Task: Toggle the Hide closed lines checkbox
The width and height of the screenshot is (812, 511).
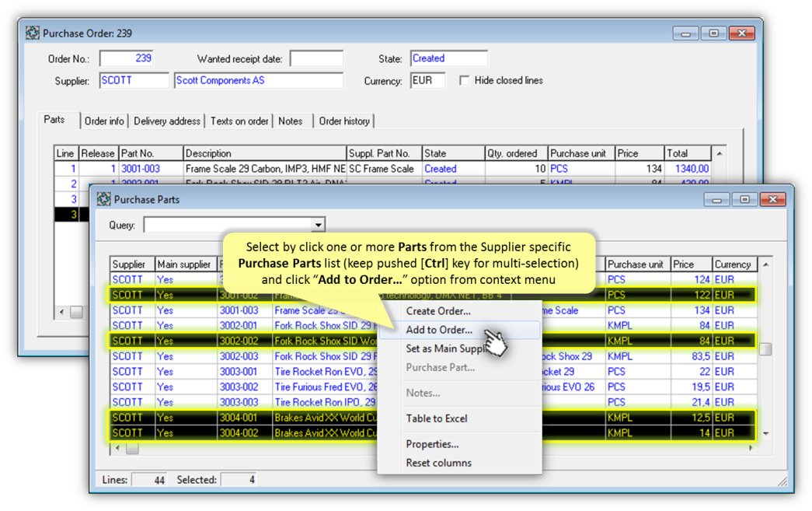Action: click(x=465, y=80)
